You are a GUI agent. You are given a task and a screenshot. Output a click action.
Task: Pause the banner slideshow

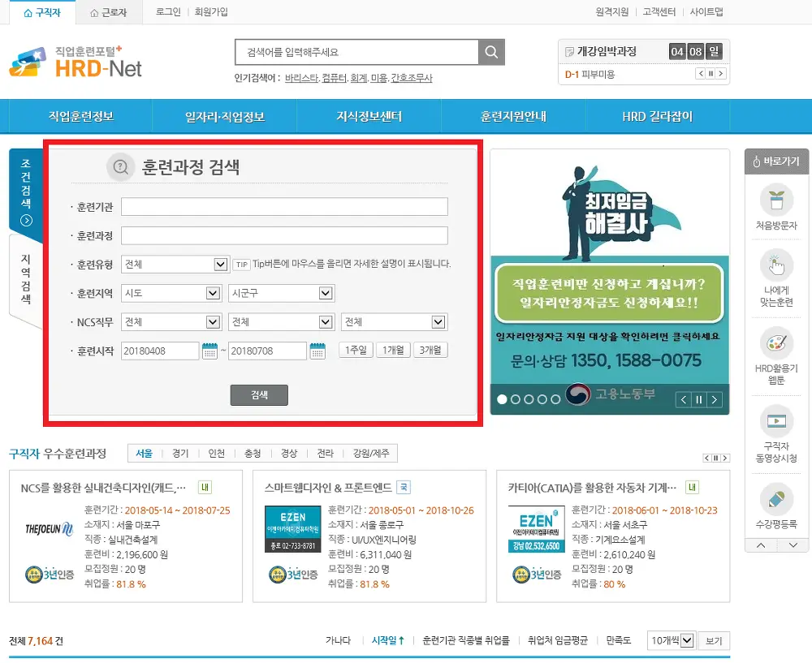699,399
